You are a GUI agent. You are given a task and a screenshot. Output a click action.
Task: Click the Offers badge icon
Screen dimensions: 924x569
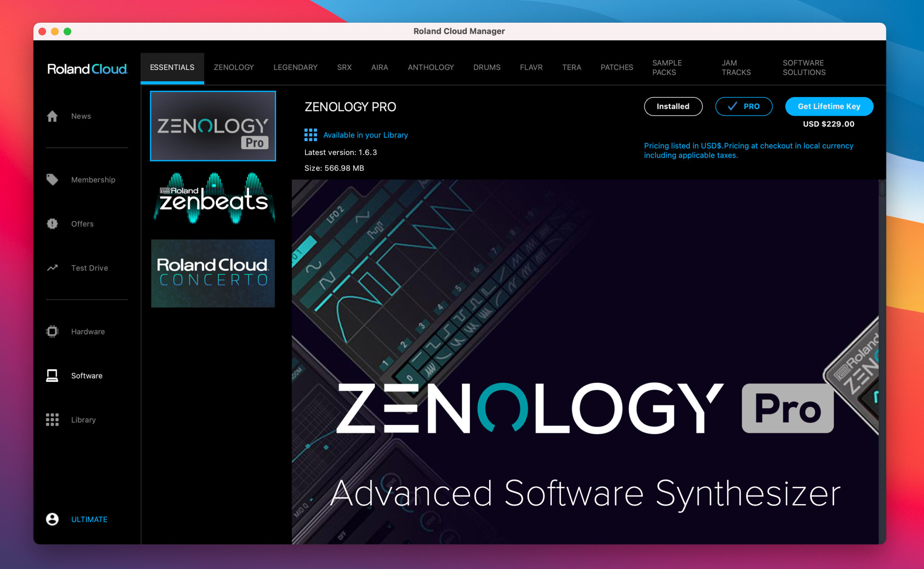(52, 224)
